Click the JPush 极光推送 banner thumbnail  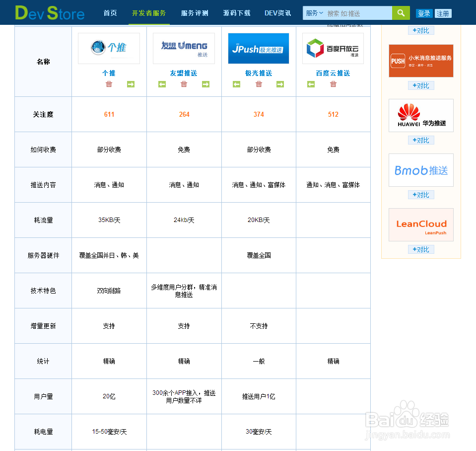pos(258,48)
